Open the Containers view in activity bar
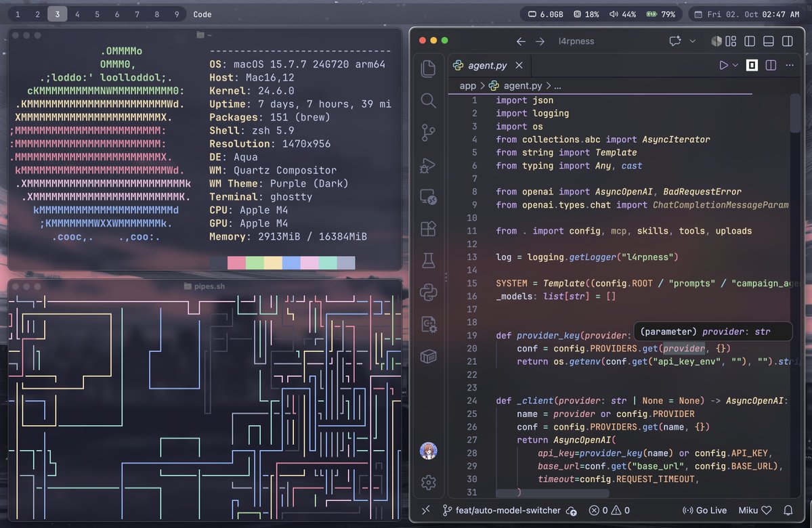 click(x=428, y=356)
